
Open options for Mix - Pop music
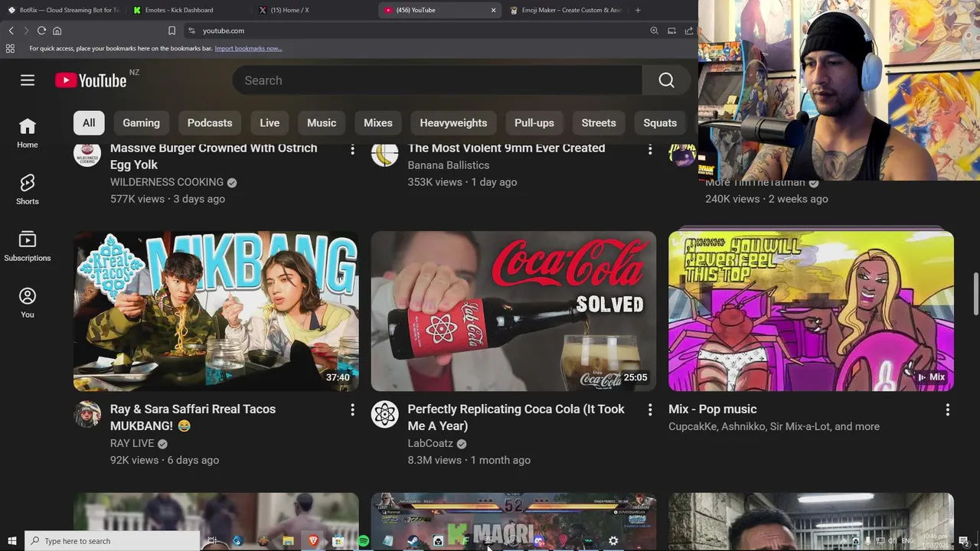point(947,410)
